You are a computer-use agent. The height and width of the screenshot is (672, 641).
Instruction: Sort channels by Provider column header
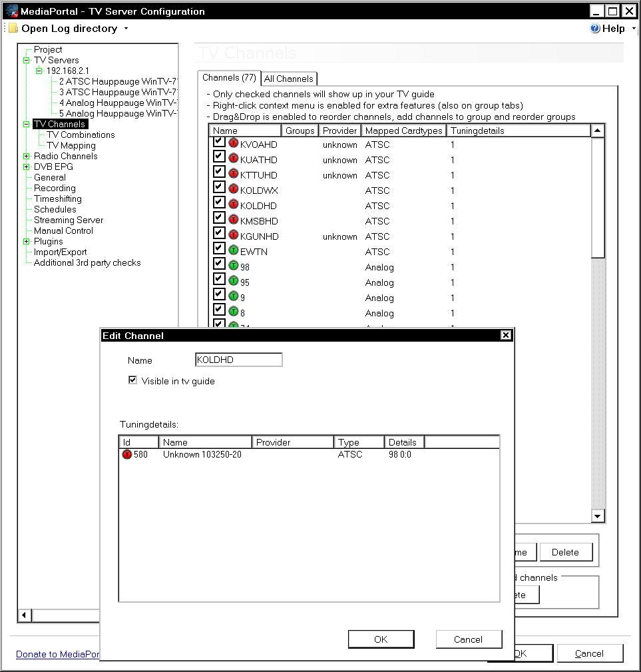point(340,131)
